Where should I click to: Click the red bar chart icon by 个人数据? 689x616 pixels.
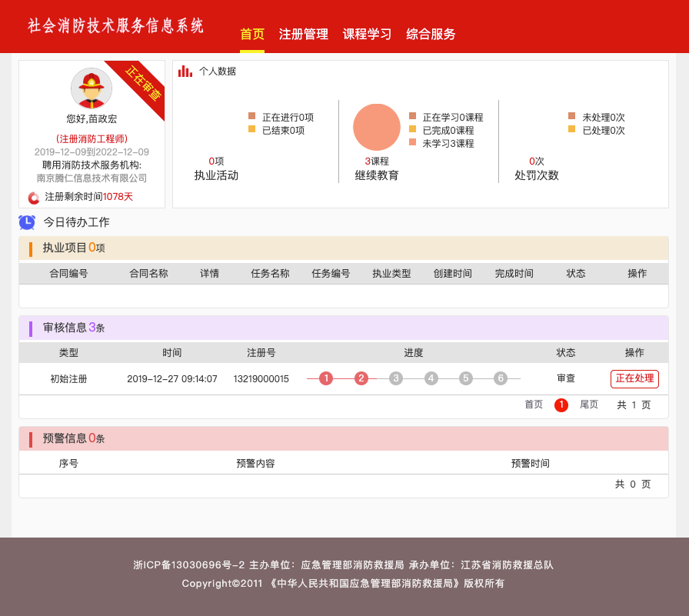(185, 72)
